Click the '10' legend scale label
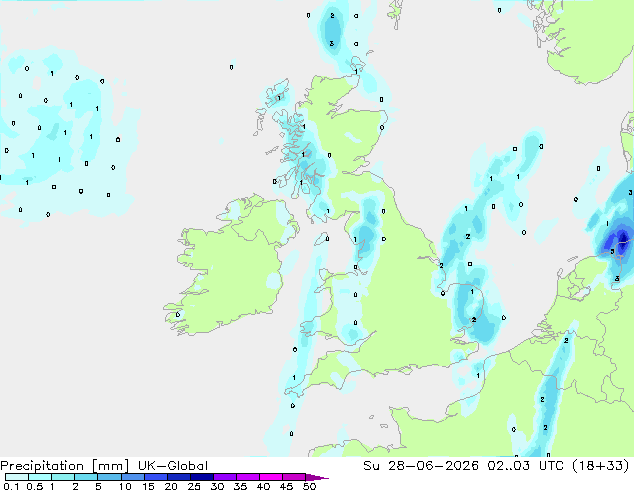 point(125,486)
